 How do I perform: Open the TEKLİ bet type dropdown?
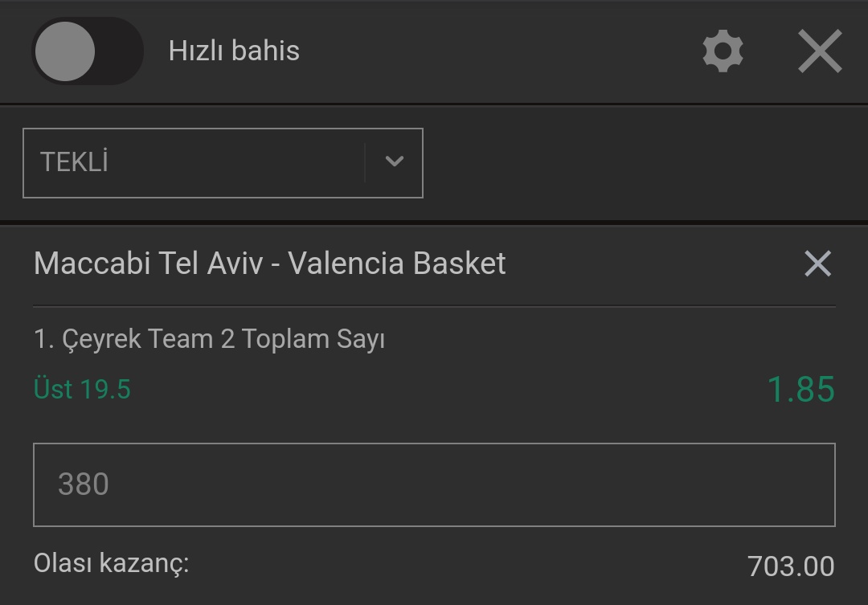pos(223,163)
